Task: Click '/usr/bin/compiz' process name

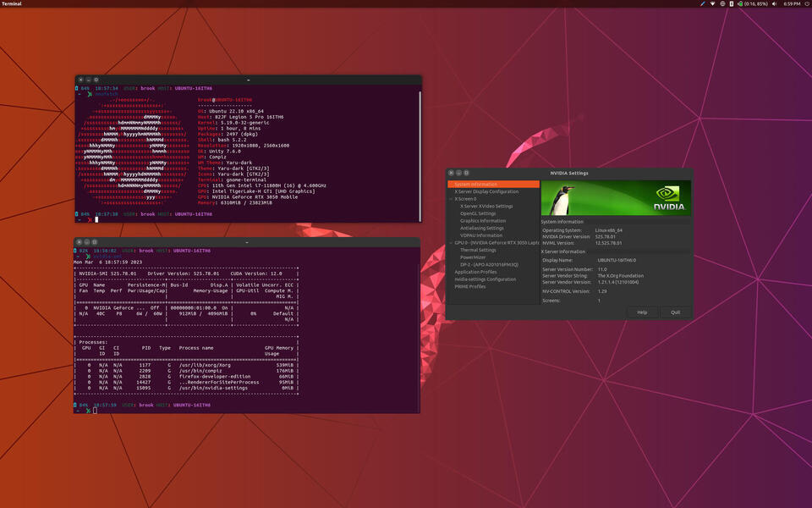Action: (200, 370)
